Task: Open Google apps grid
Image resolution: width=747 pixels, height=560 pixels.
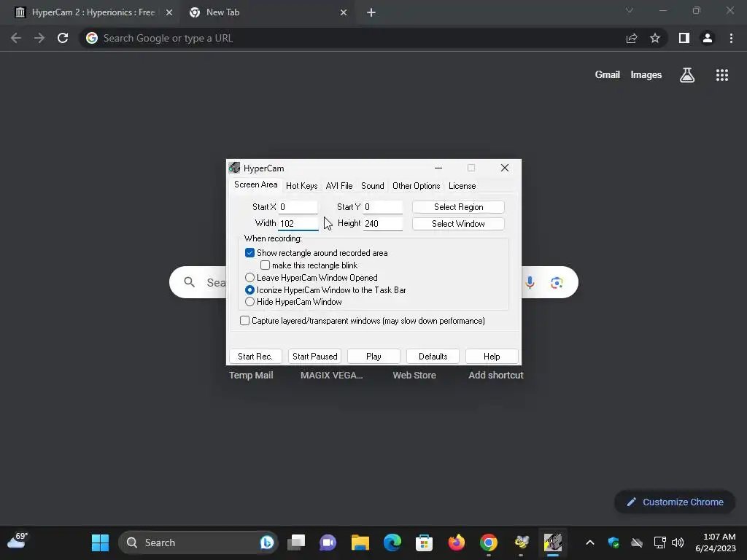Action: coord(722,75)
